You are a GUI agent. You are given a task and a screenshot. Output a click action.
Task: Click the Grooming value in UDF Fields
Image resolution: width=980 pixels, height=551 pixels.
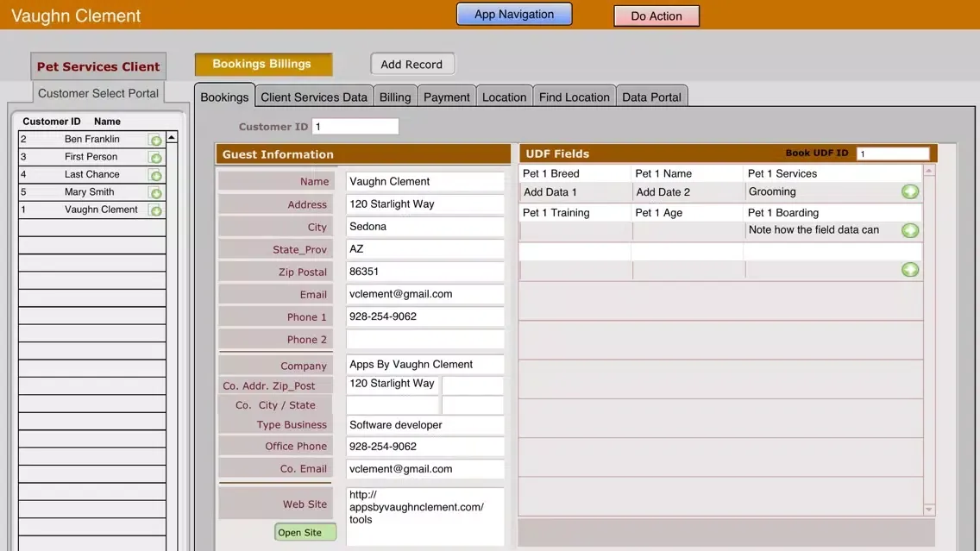[772, 191]
